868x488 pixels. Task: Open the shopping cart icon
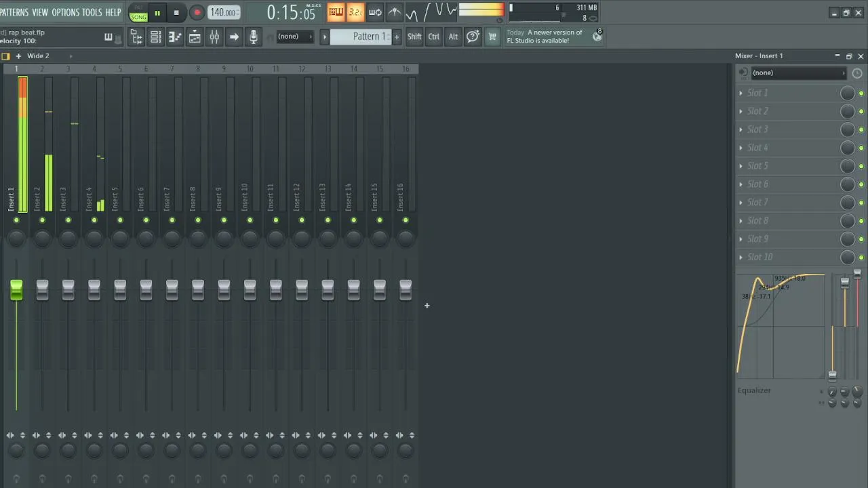(x=492, y=37)
